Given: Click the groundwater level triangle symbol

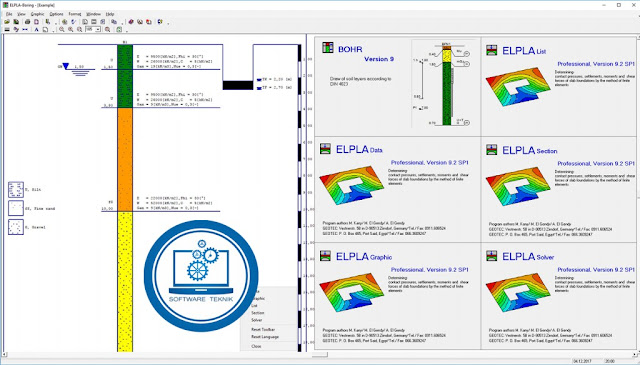Looking at the screenshot, I should click(x=66, y=66).
